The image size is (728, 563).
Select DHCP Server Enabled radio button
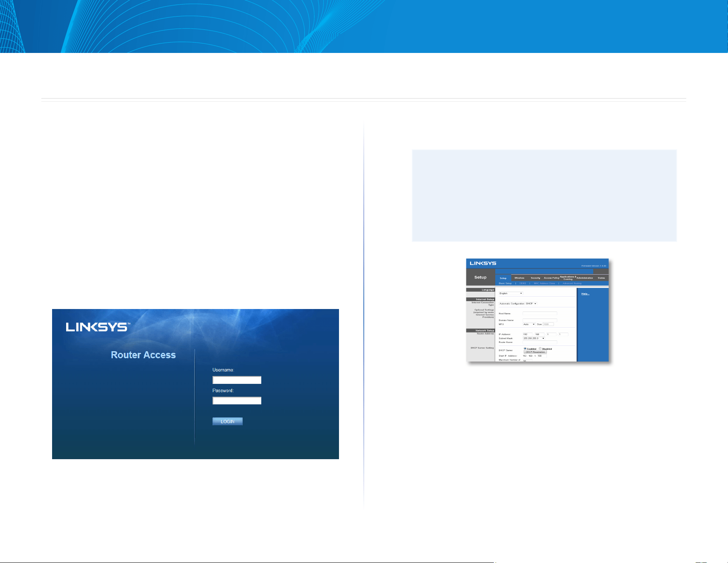525,349
